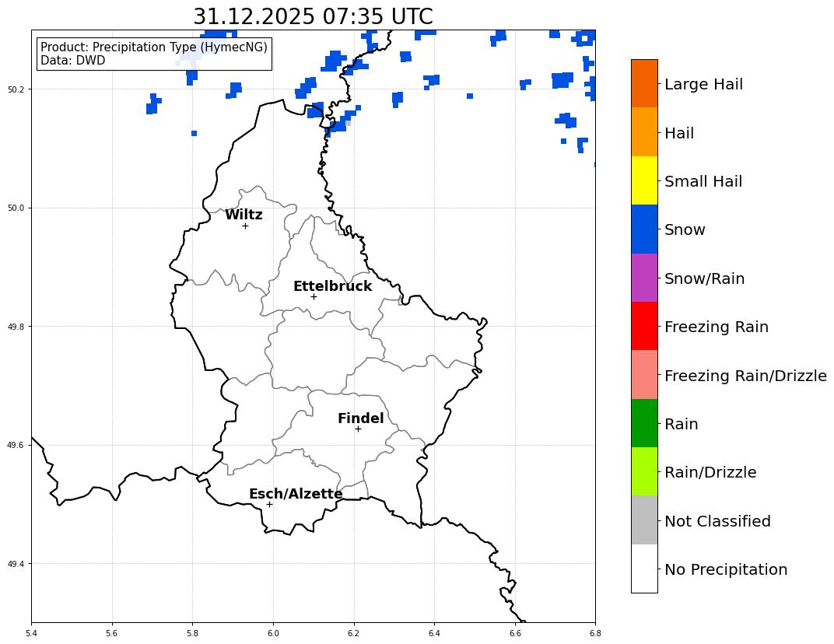Click the Freezing Rain legend label

pos(716,327)
